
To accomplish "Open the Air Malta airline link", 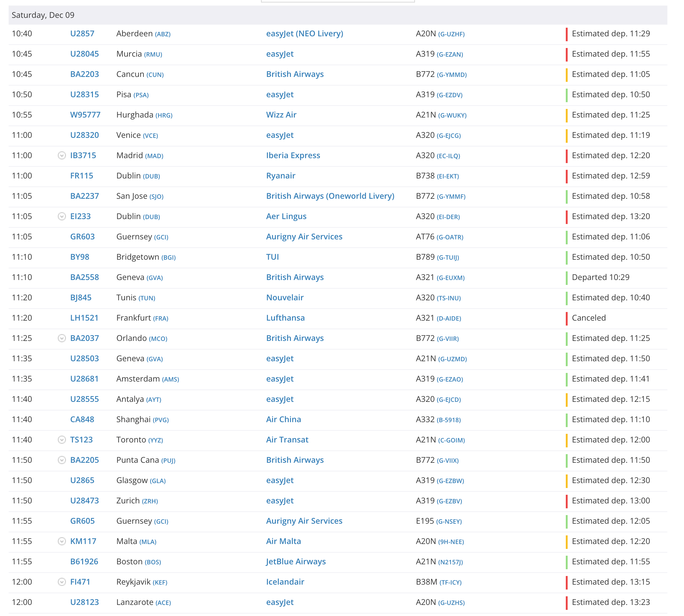I will [284, 541].
